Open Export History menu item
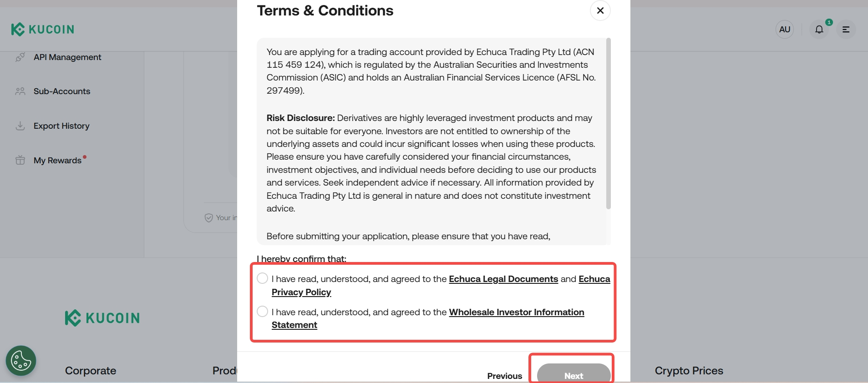The width and height of the screenshot is (868, 383). 61,126
